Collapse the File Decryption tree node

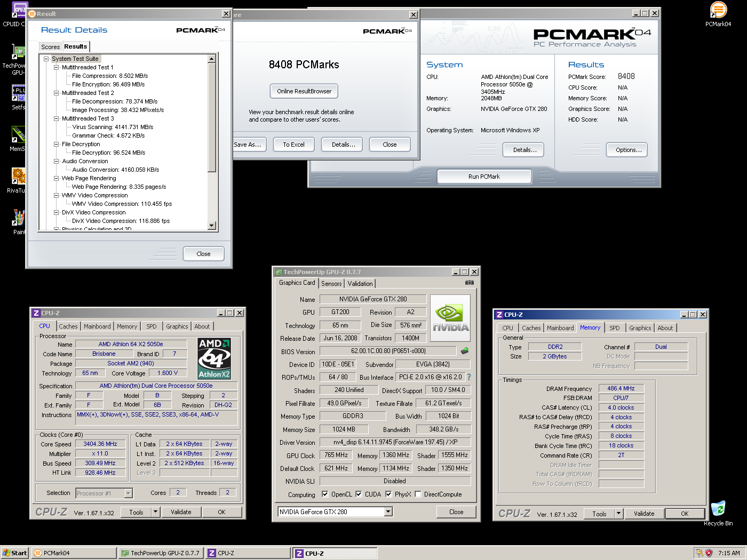pos(57,144)
